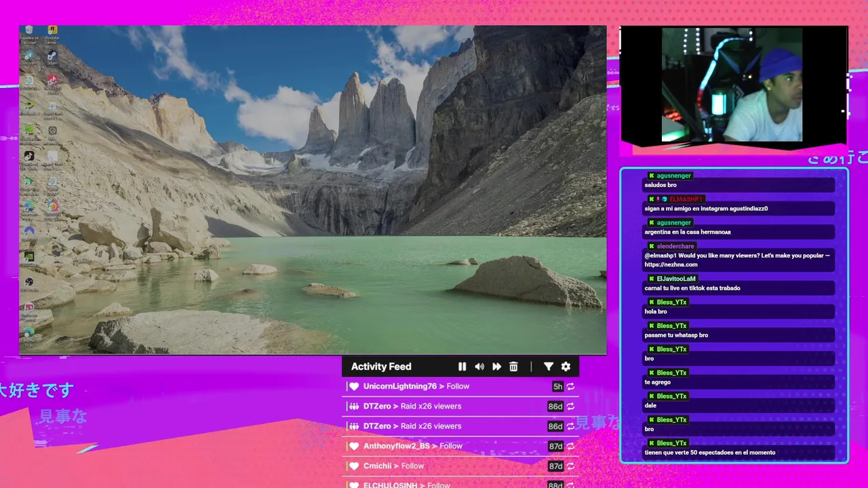Viewport: 868px width, 488px height.
Task: Click Bless_YTx above 'hola bro'
Action: pyautogui.click(x=671, y=302)
